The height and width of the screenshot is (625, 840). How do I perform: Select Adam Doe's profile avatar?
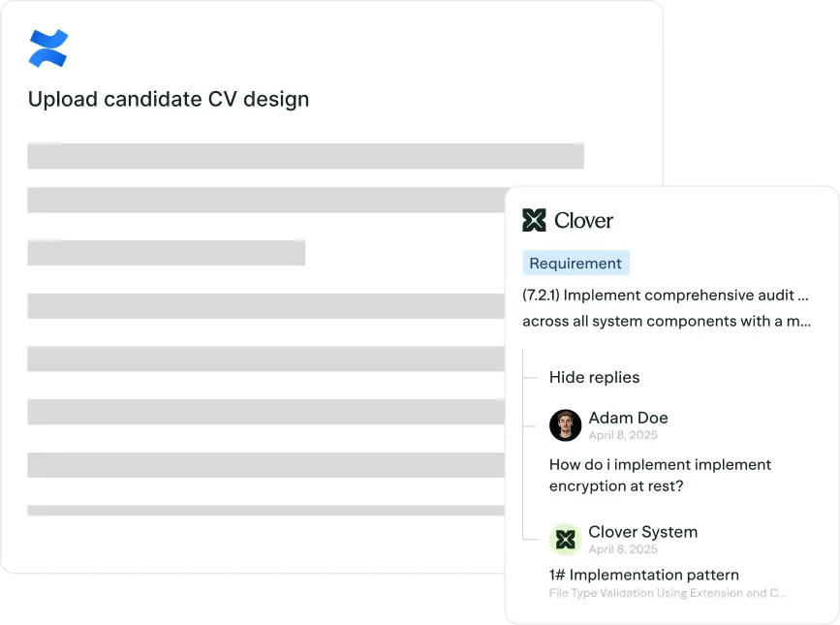(565, 424)
